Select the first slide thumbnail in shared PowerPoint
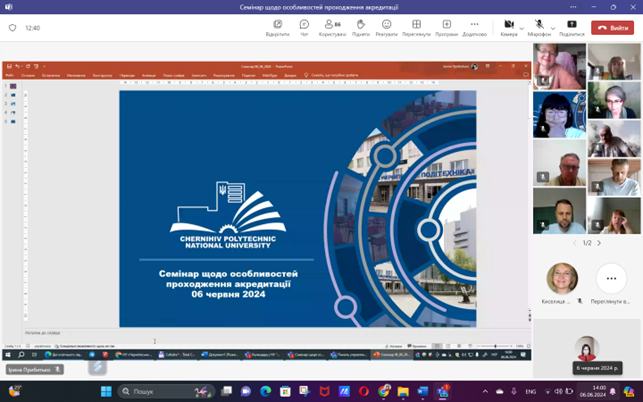The image size is (643, 402). 13,86
